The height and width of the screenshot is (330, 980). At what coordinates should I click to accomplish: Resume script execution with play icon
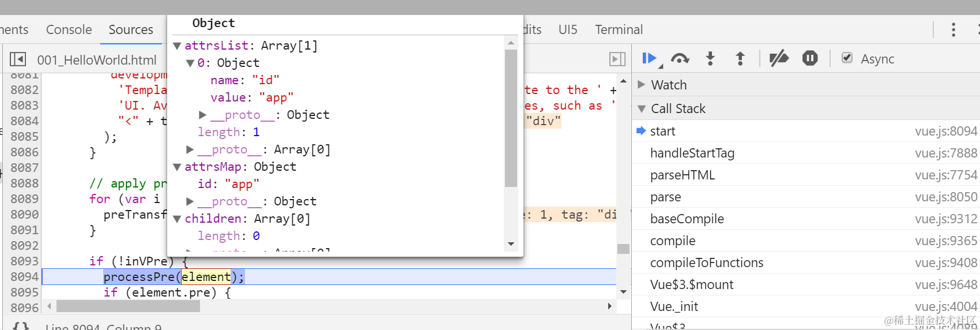[650, 58]
